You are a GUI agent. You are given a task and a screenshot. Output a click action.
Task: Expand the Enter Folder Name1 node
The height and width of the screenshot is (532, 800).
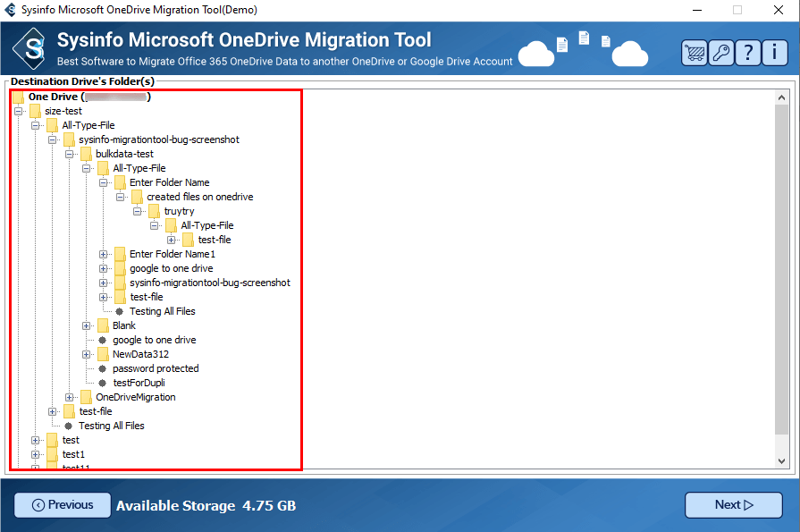click(104, 254)
